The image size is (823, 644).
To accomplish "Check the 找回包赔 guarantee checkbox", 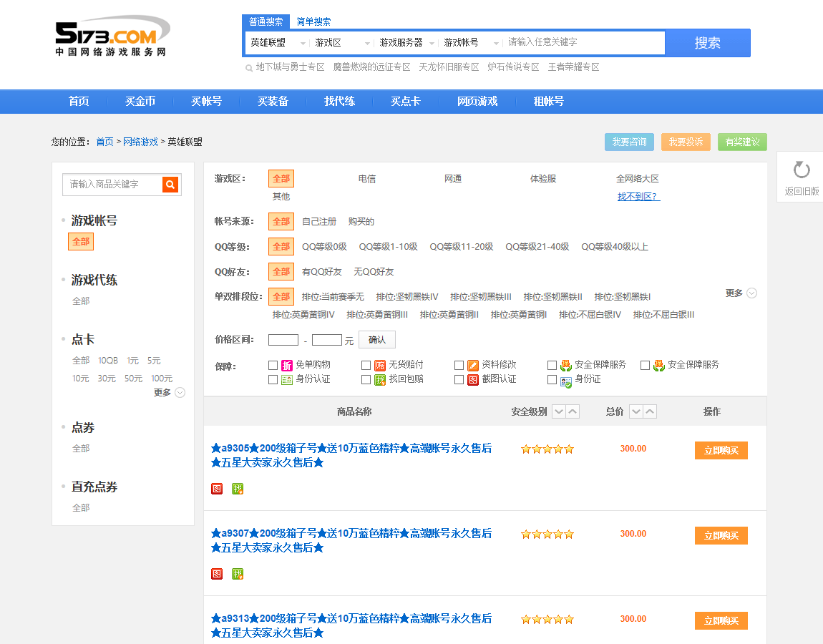I will point(366,379).
